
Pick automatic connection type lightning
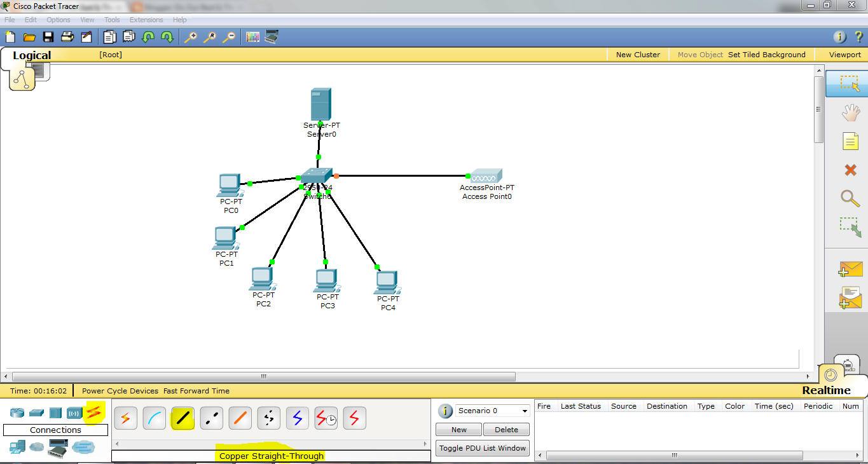(126, 418)
